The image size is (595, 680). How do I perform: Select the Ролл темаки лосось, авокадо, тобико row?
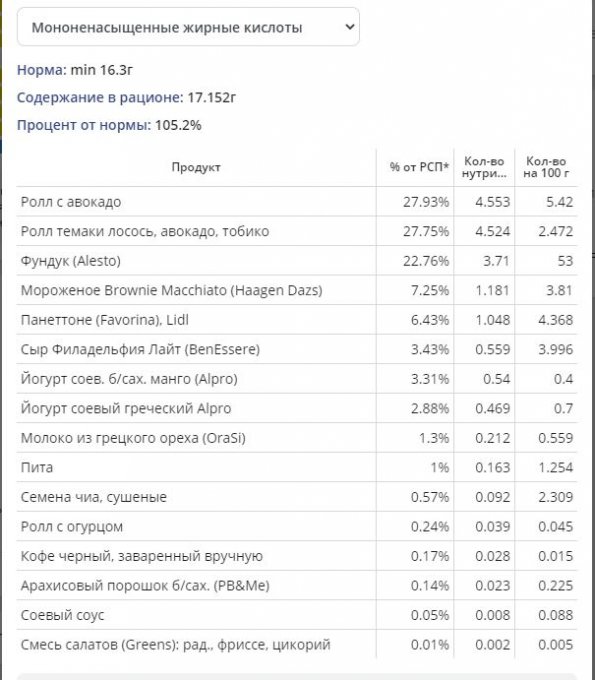297,231
